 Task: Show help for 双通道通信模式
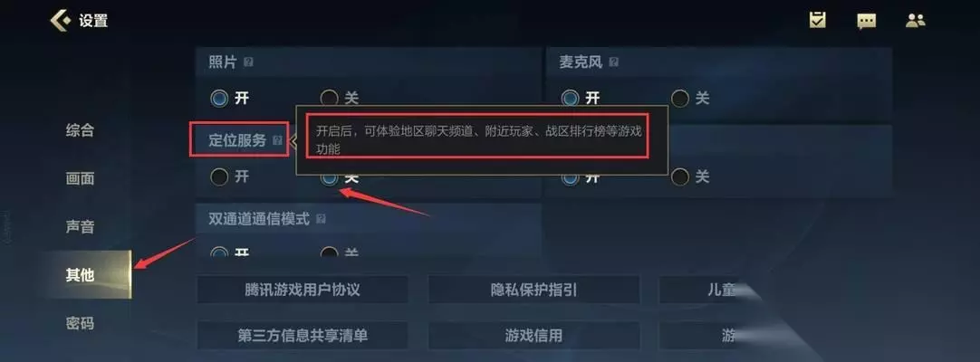coord(321,219)
